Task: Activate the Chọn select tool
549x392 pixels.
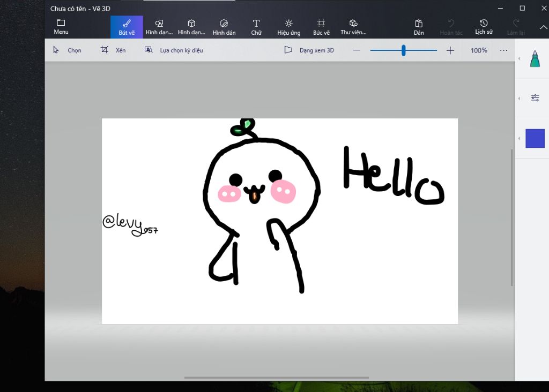Action: pyautogui.click(x=67, y=50)
